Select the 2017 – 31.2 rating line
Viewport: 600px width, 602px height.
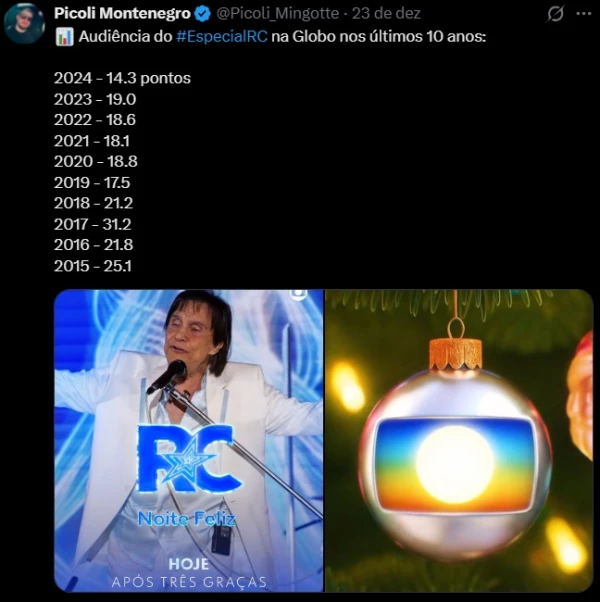tap(93, 224)
